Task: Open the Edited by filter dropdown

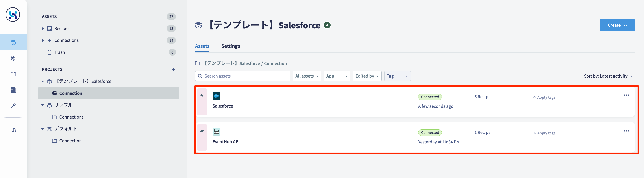Action: (x=367, y=76)
